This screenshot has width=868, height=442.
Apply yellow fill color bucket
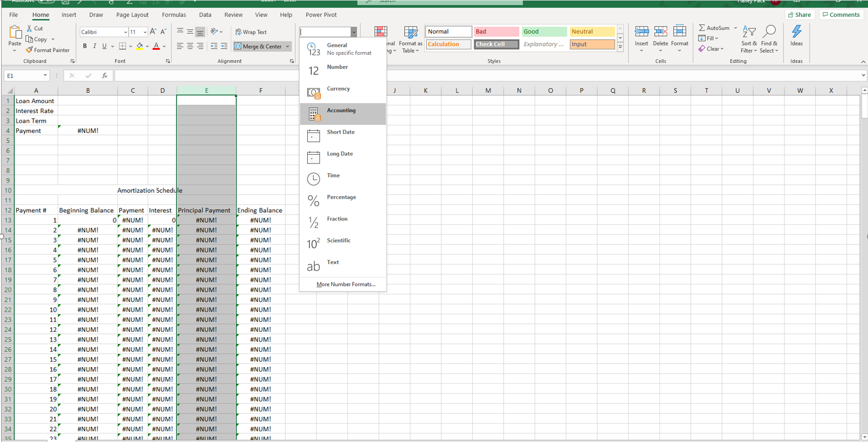(140, 47)
